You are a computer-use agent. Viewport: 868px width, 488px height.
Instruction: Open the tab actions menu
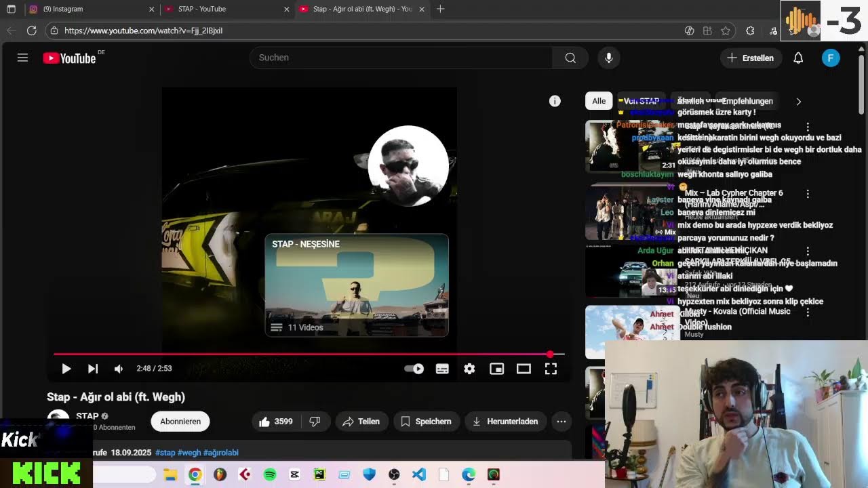[11, 9]
